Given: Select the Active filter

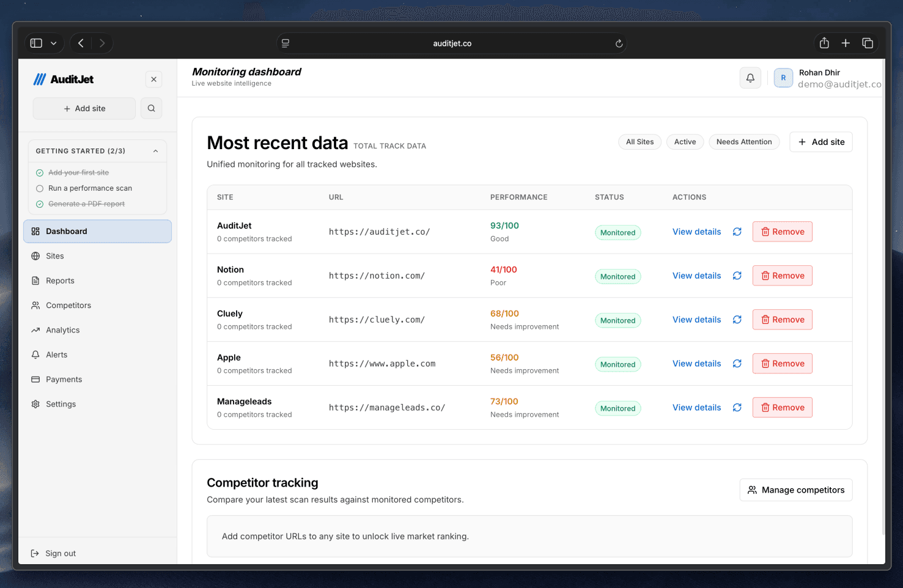Looking at the screenshot, I should click(685, 142).
